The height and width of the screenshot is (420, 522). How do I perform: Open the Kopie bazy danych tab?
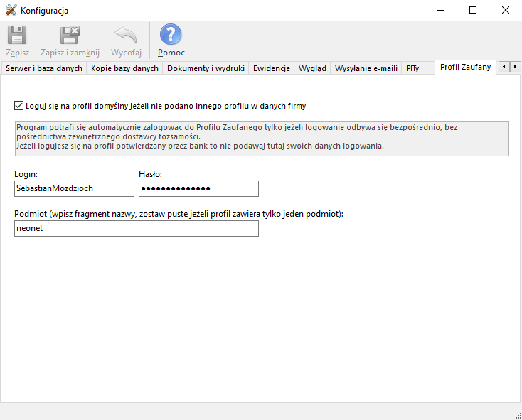pos(124,68)
